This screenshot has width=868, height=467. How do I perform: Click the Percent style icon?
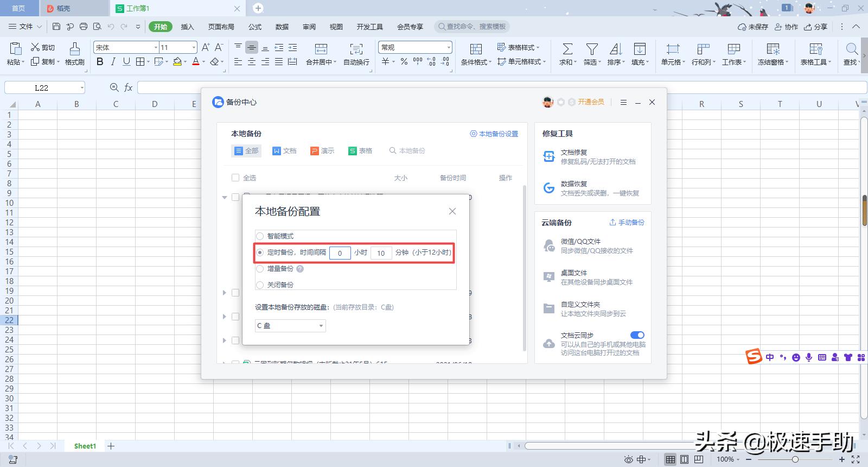[404, 61]
